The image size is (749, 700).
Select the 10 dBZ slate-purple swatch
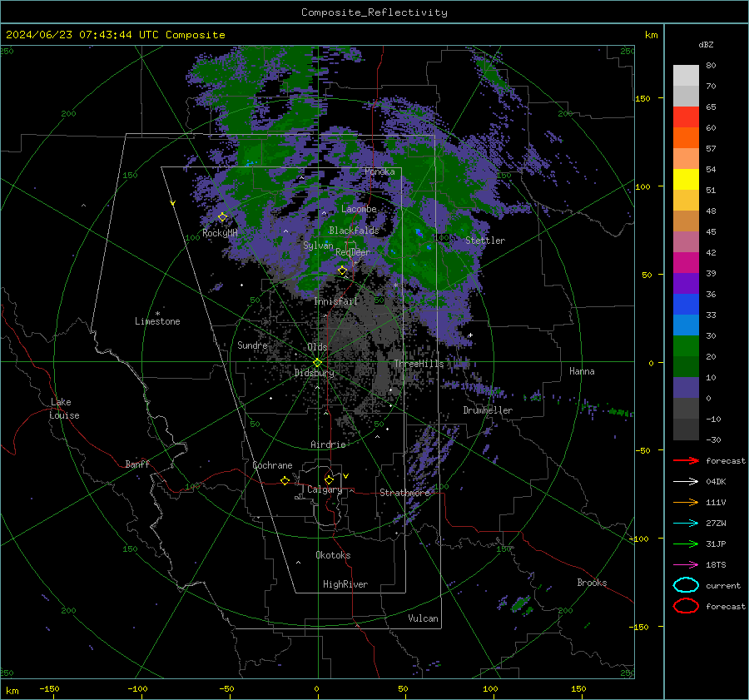(686, 388)
